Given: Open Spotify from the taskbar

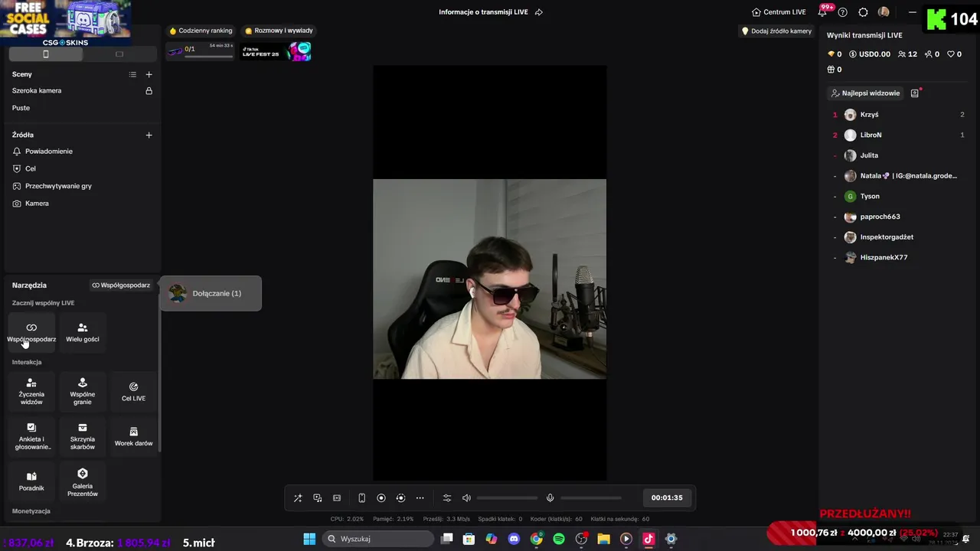Looking at the screenshot, I should click(559, 539).
